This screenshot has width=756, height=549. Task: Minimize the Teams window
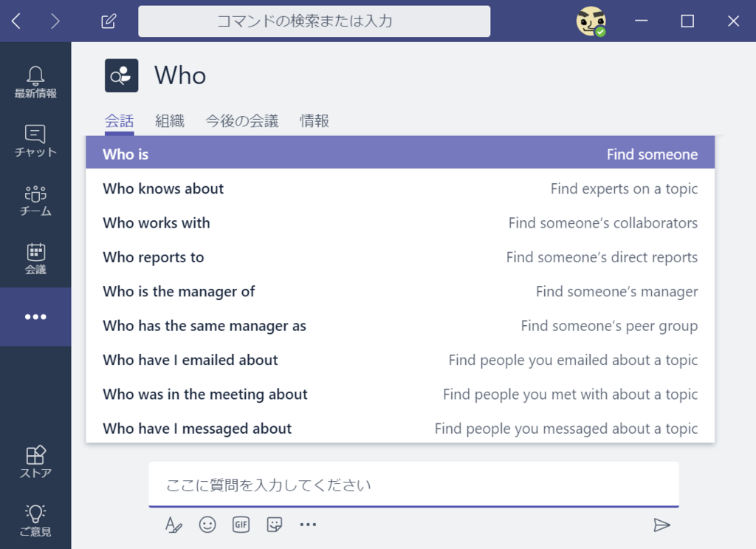click(642, 21)
